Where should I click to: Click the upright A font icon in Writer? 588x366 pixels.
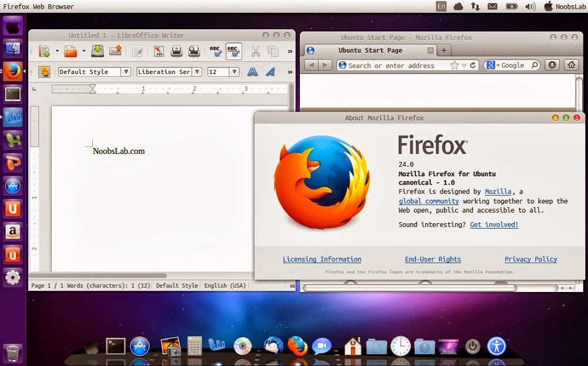coord(252,72)
